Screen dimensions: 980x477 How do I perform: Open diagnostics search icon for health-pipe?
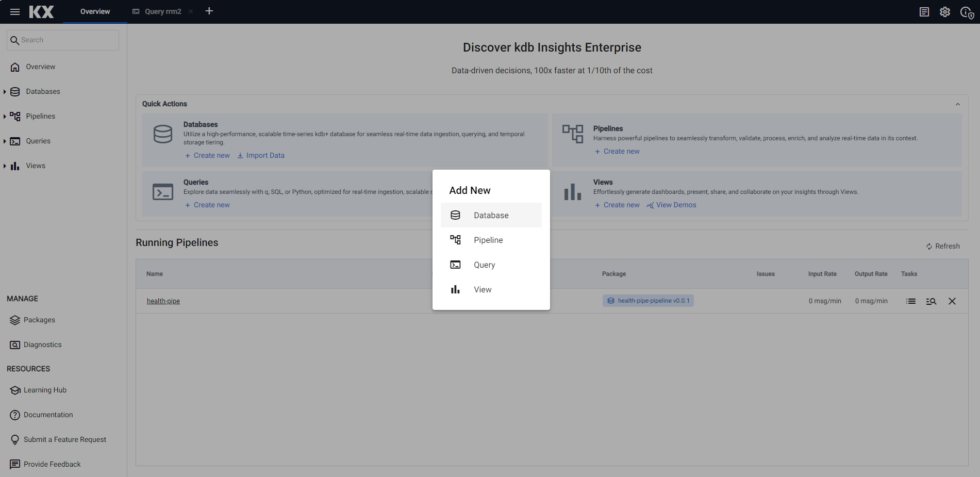pos(931,301)
